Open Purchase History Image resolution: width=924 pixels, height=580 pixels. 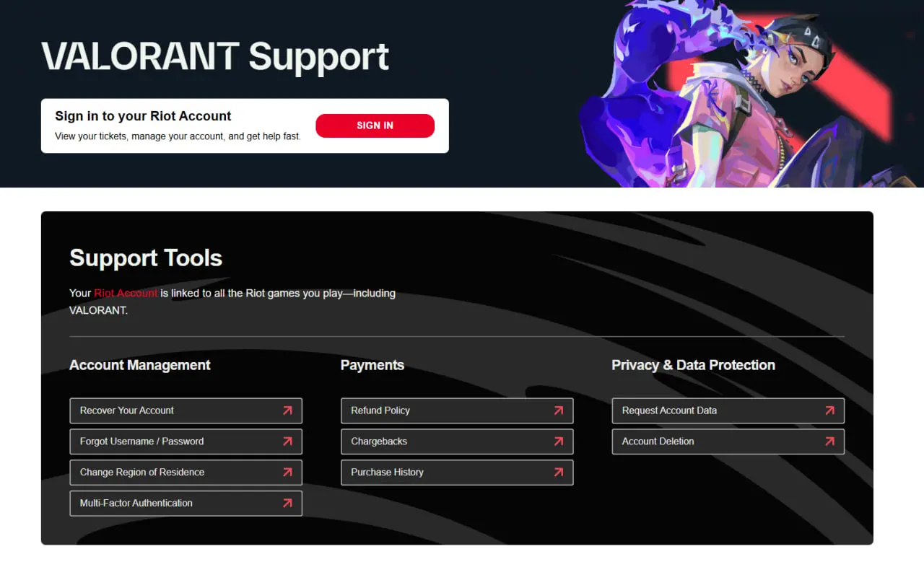click(x=457, y=473)
